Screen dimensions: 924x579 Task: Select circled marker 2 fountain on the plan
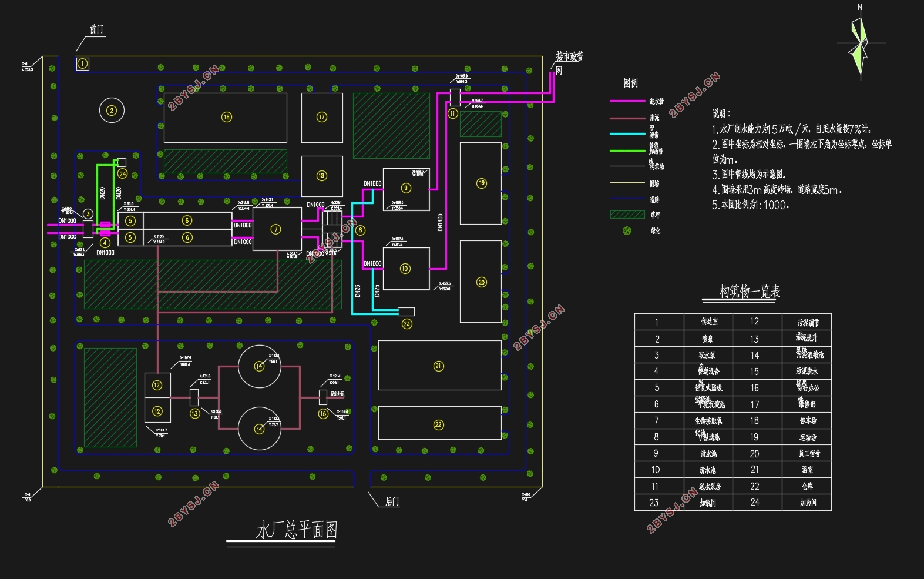click(x=112, y=110)
